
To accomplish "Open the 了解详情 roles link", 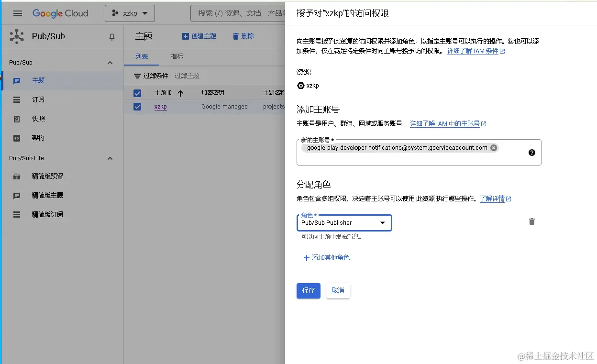I will 496,199.
